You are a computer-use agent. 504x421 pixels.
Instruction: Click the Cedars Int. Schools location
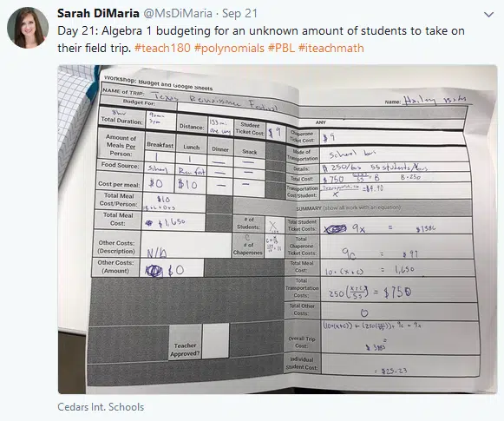[101, 407]
